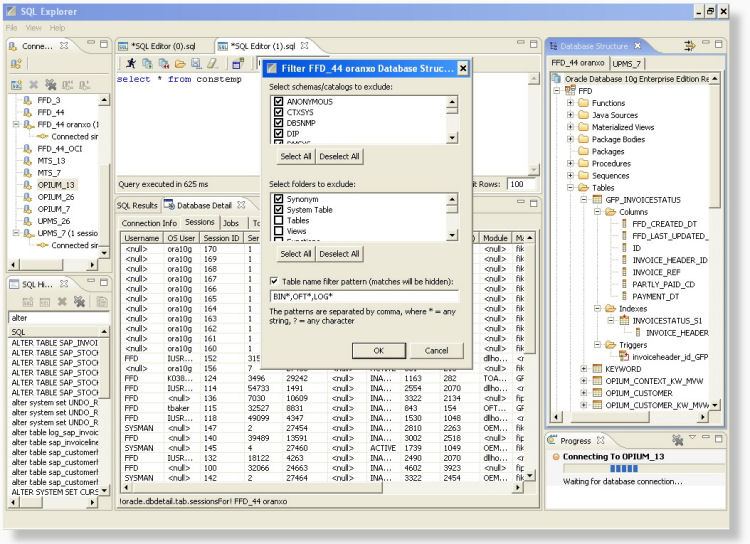Click the GFP_INVOICESTATUS table icon
Viewport: 750px width, 544px height.
596,199
